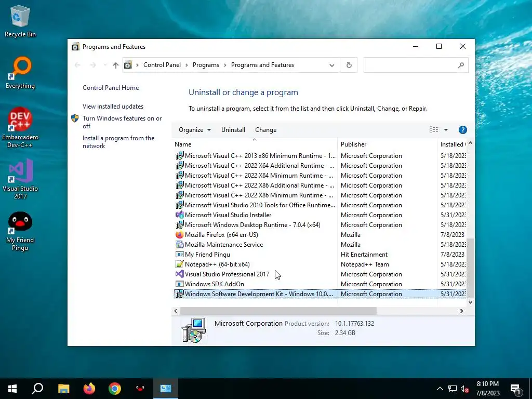Open taskbar search magnifier
532x399 pixels.
coord(37,389)
